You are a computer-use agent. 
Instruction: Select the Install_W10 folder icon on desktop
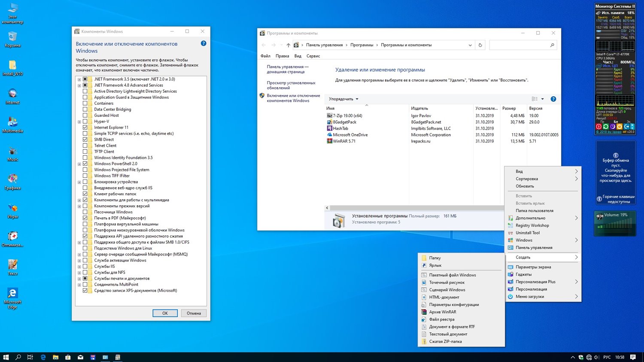(x=12, y=67)
